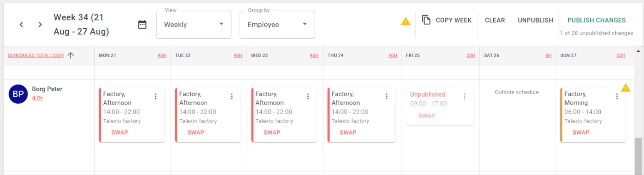Click the Unpublish button
The height and width of the screenshot is (175, 644).
click(535, 20)
